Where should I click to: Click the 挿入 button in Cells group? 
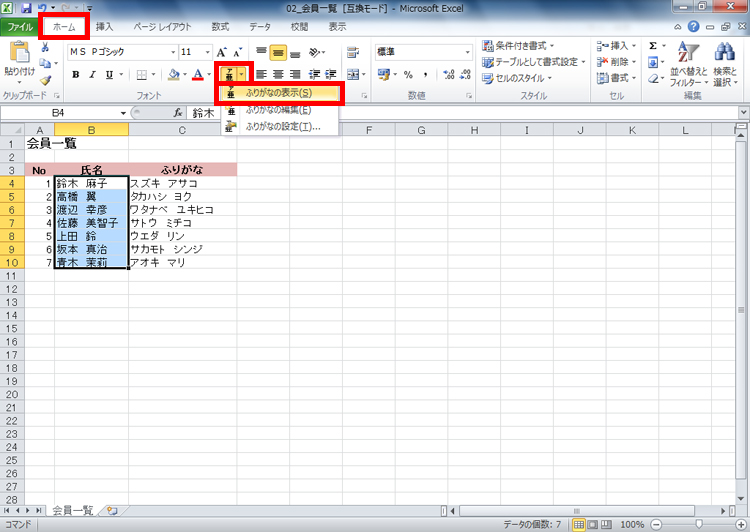(x=616, y=46)
